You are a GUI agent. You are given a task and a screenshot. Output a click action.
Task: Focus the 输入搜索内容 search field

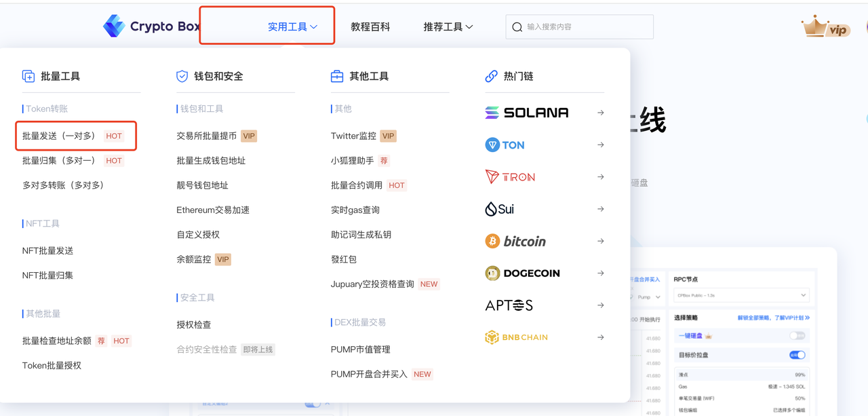point(580,27)
